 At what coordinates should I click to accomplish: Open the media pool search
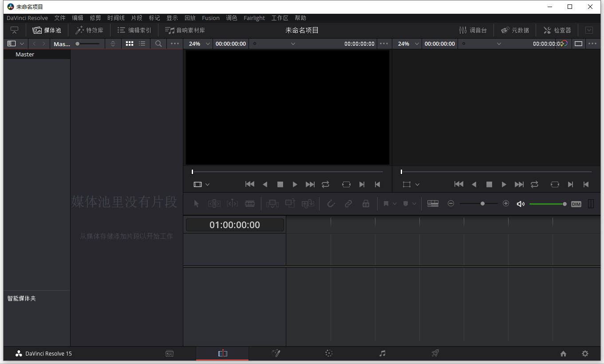click(158, 44)
